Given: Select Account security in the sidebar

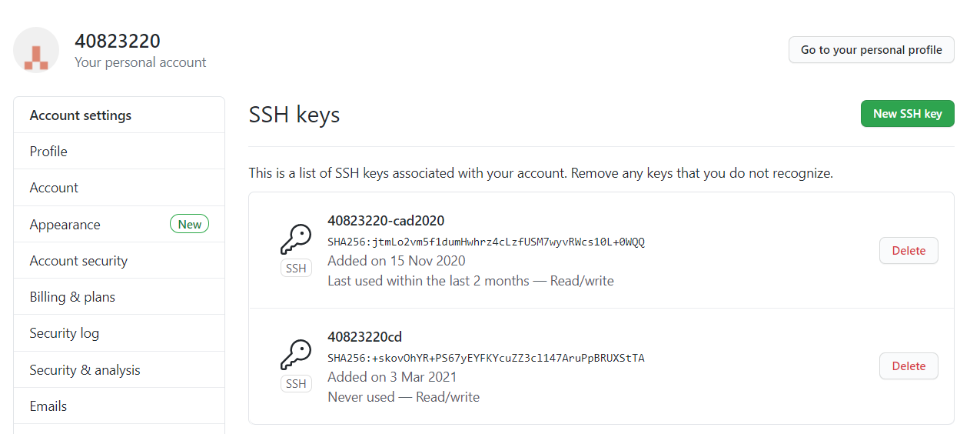Looking at the screenshot, I should tap(119, 261).
